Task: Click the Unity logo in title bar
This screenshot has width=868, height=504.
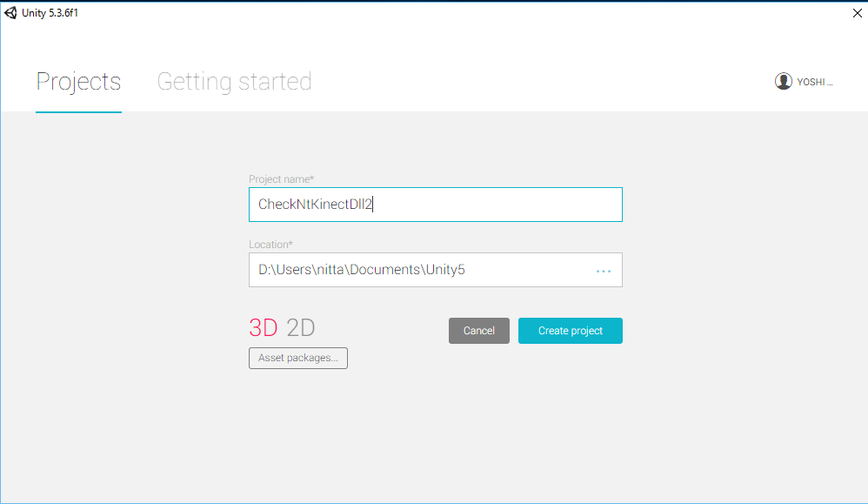Action: tap(10, 12)
